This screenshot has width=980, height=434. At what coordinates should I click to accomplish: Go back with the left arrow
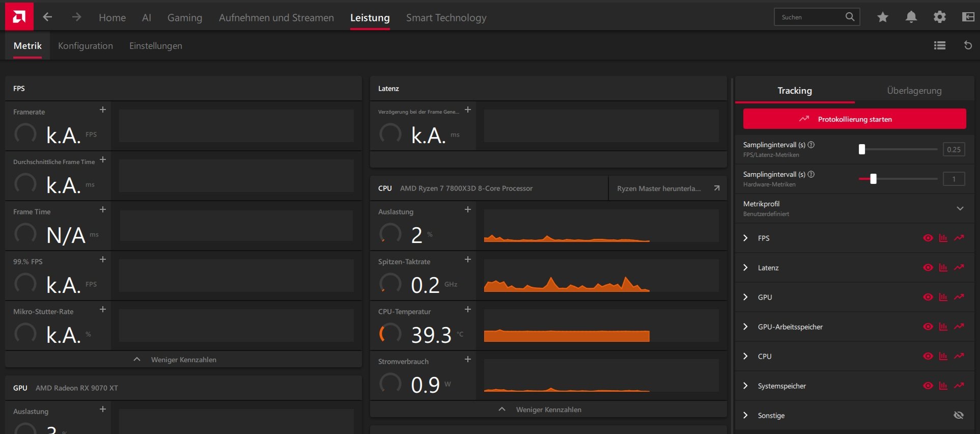pyautogui.click(x=47, y=17)
